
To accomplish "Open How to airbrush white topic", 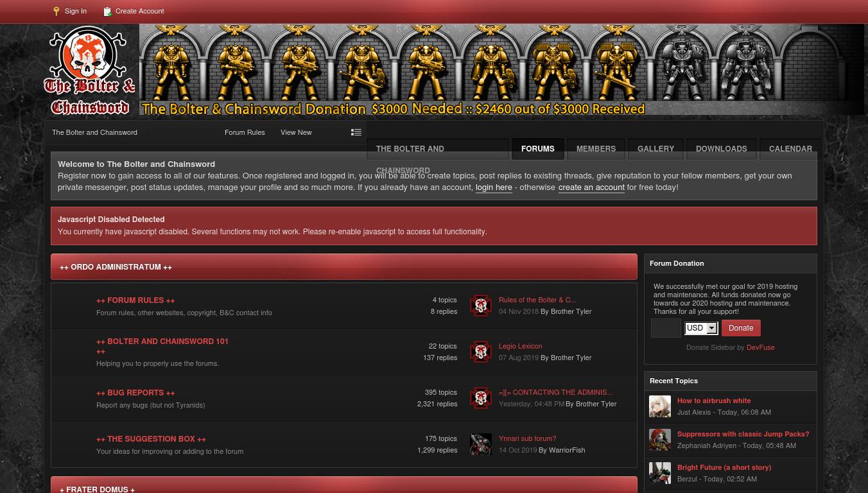I will 714,401.
